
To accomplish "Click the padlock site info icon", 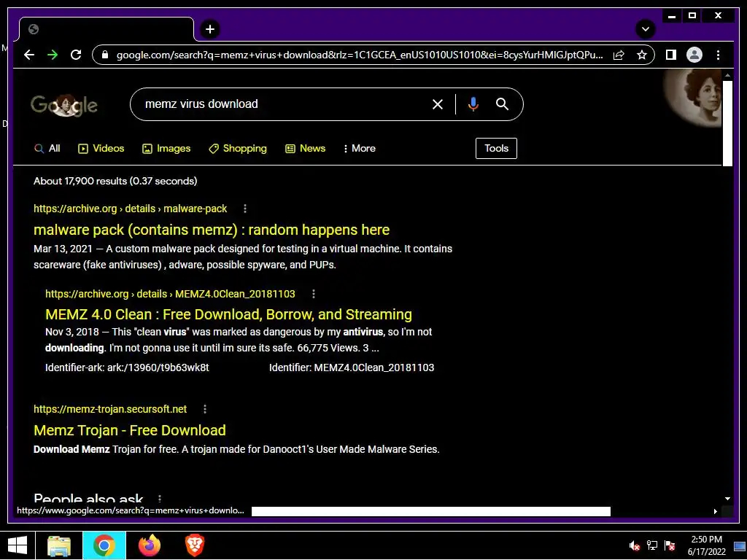I will click(x=105, y=55).
